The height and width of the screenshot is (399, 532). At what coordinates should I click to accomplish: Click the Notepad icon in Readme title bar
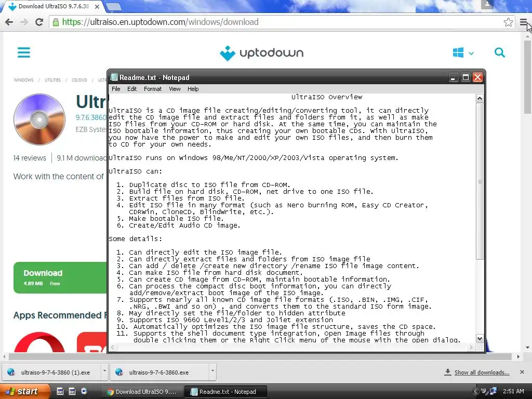[114, 77]
